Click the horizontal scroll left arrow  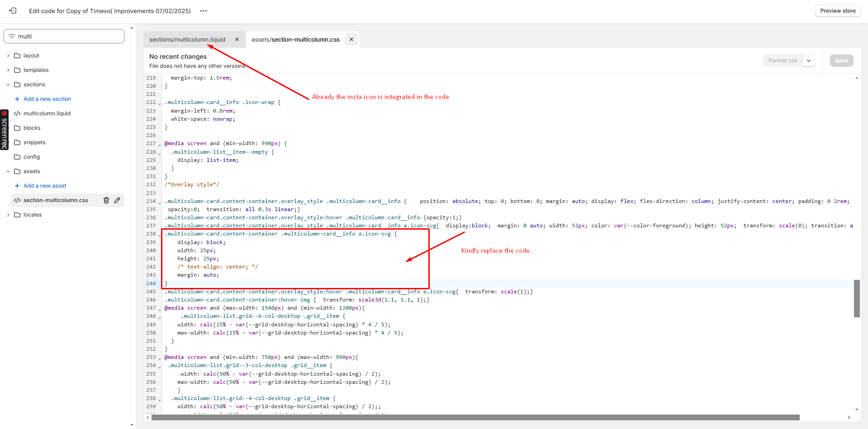pyautogui.click(x=147, y=417)
